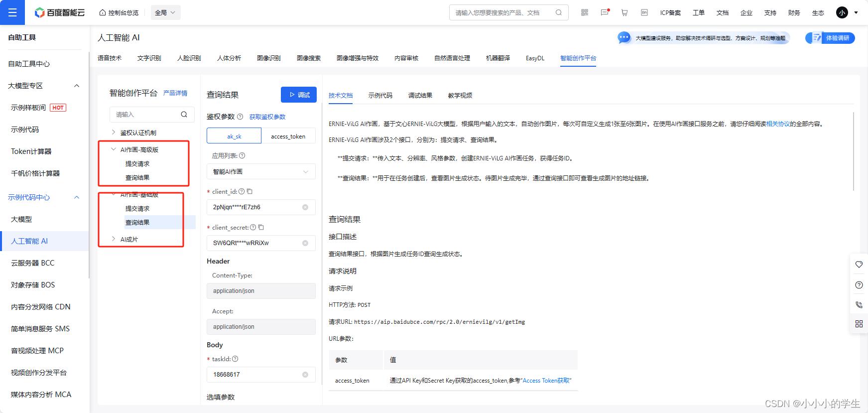Click the 体验调研 button

[831, 38]
